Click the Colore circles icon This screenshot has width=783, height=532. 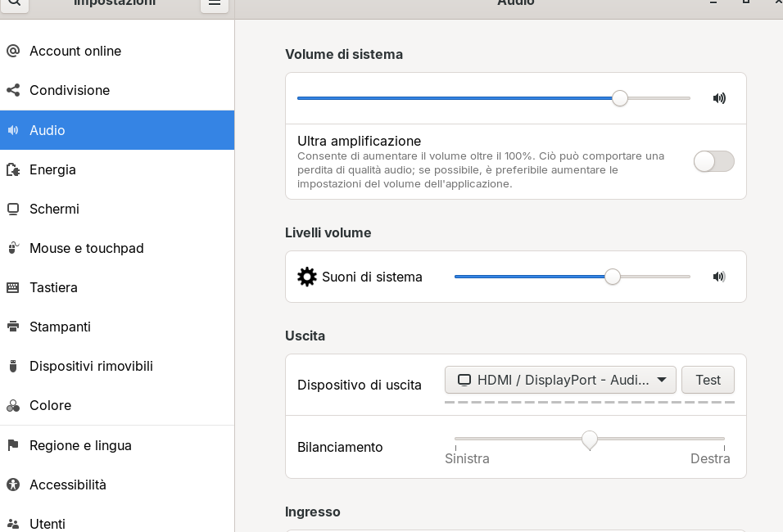pos(13,406)
